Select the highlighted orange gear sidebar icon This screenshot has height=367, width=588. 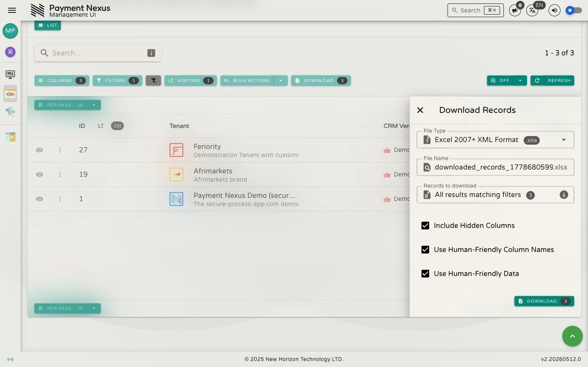(x=10, y=94)
